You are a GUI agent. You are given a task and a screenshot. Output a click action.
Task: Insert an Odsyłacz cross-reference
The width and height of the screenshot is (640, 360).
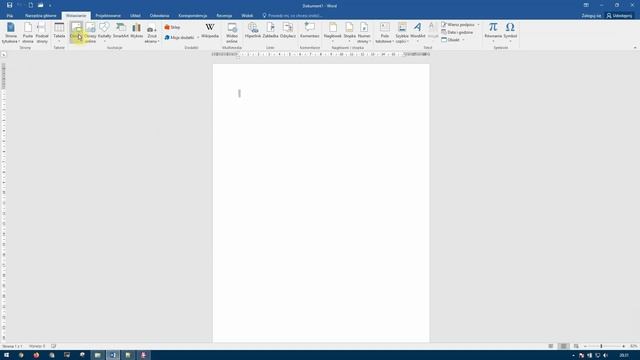pyautogui.click(x=288, y=31)
